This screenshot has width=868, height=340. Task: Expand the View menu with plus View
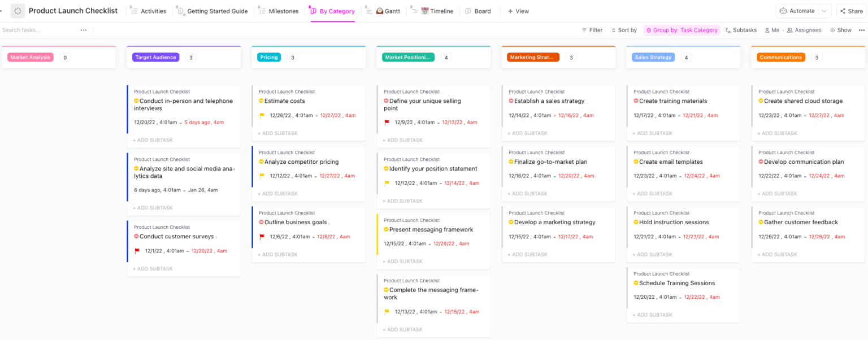[518, 11]
